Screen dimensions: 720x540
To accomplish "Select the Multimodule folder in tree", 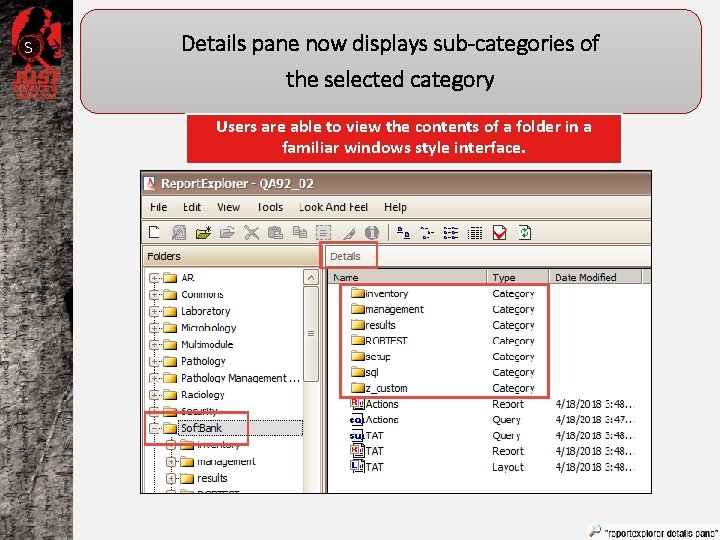I will pos(207,344).
